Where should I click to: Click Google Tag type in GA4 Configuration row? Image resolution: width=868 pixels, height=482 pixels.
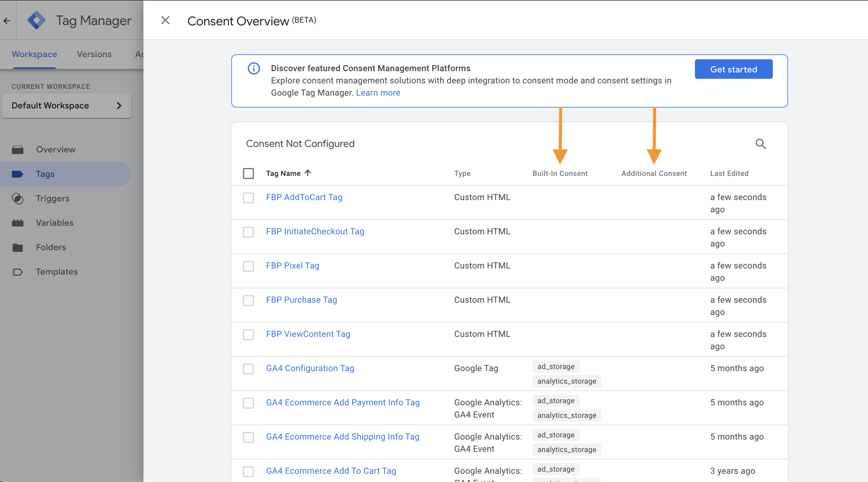476,368
